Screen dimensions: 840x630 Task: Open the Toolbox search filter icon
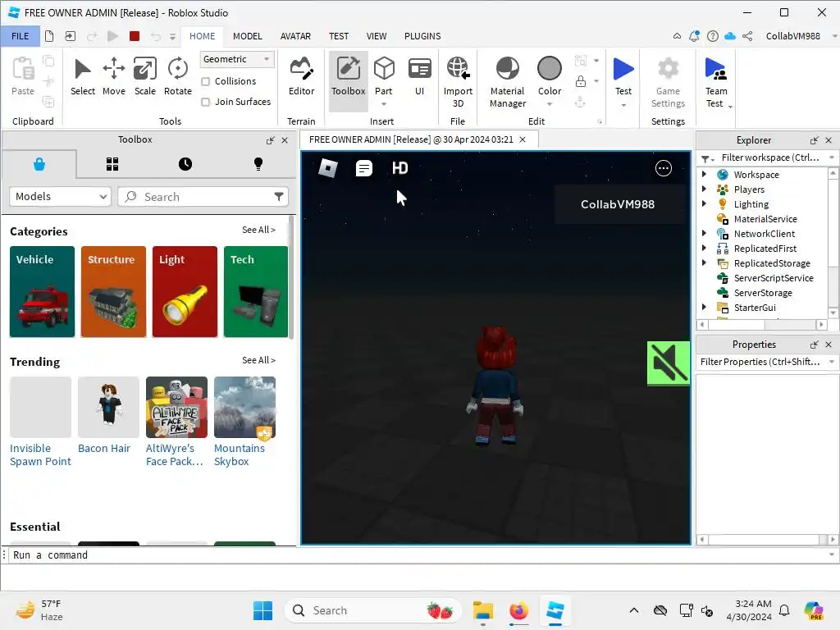279,197
